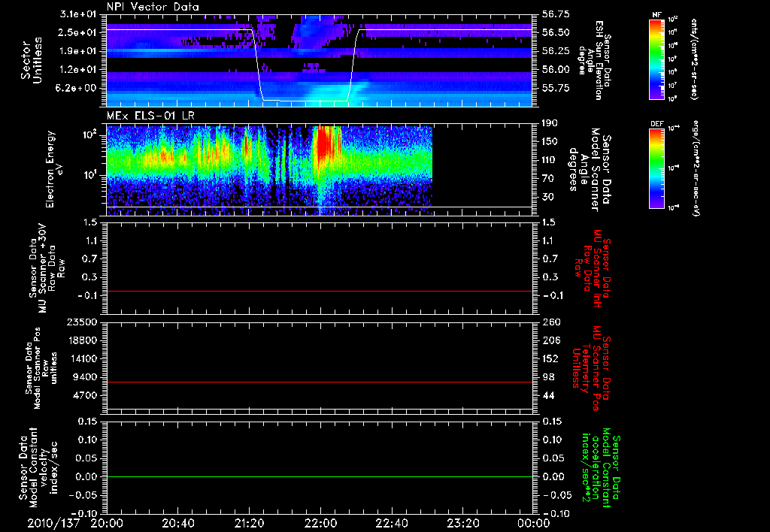Click the red MU Scanner Pos Telemetry label

point(591,368)
